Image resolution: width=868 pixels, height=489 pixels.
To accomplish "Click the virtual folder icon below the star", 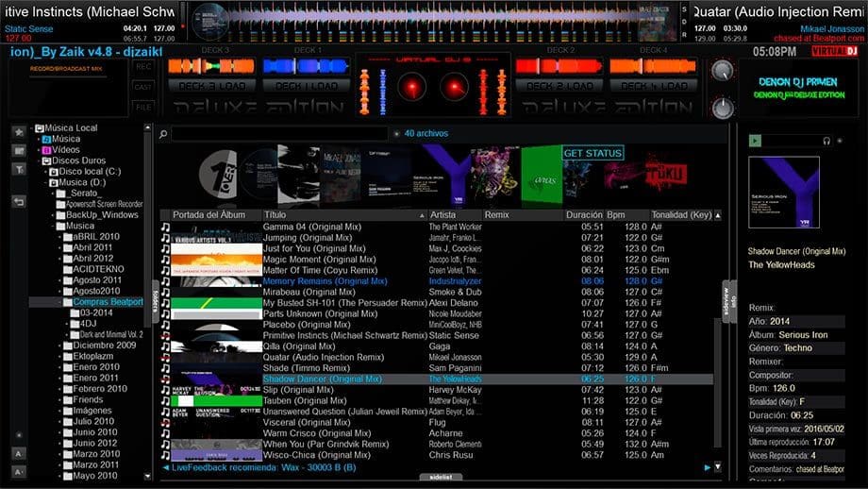I will [x=19, y=151].
